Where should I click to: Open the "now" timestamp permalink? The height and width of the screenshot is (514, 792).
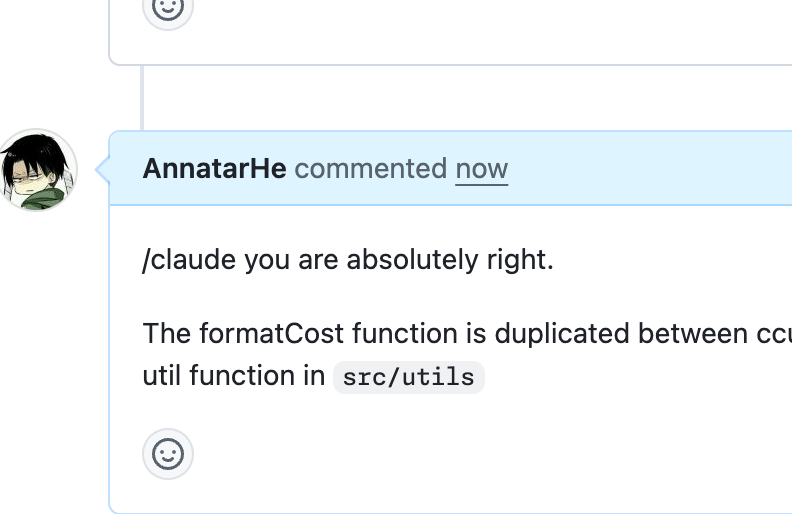pyautogui.click(x=481, y=169)
